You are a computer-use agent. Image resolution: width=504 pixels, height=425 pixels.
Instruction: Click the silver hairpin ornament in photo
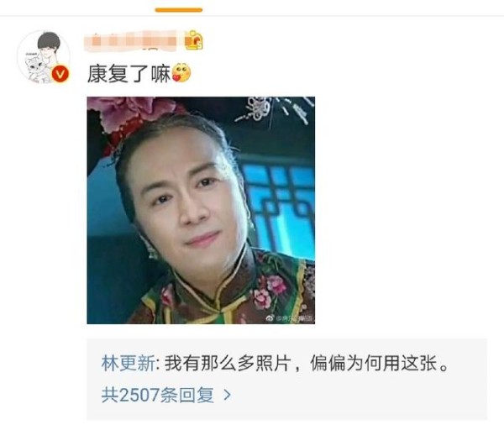[271, 110]
